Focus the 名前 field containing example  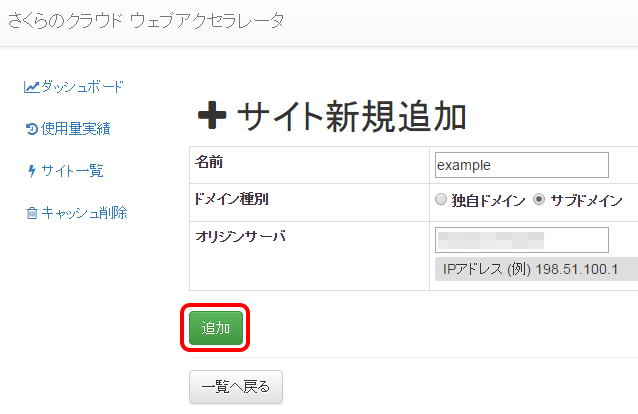pyautogui.click(x=522, y=165)
